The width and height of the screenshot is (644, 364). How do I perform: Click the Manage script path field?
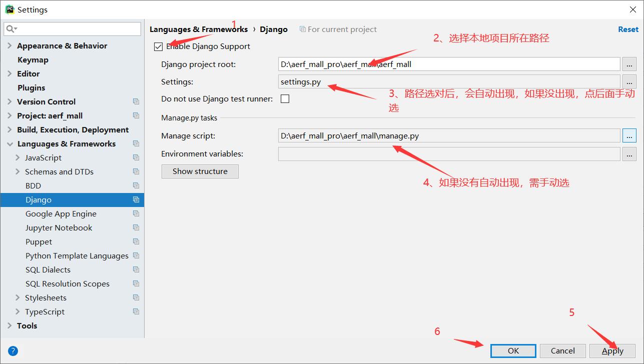449,135
